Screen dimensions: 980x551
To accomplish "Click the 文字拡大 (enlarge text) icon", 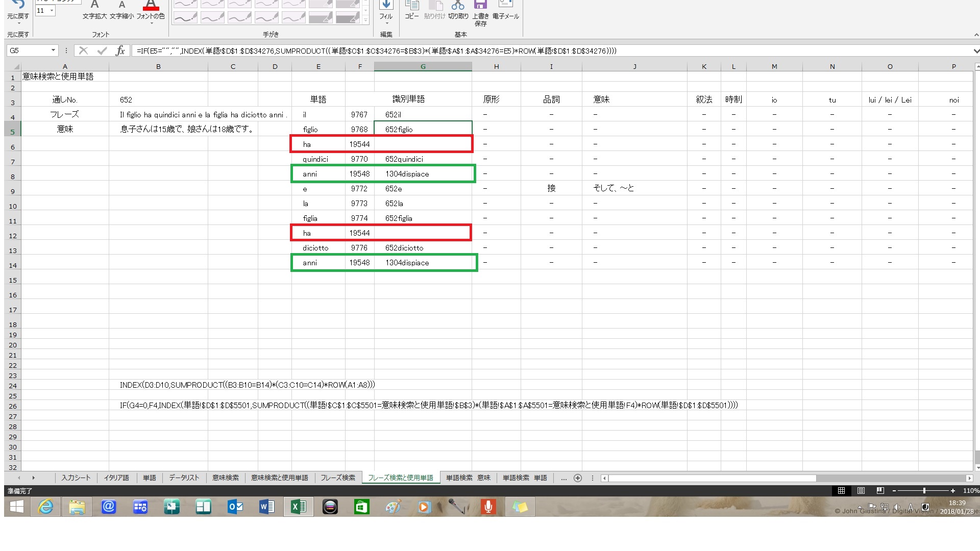I will [x=94, y=6].
